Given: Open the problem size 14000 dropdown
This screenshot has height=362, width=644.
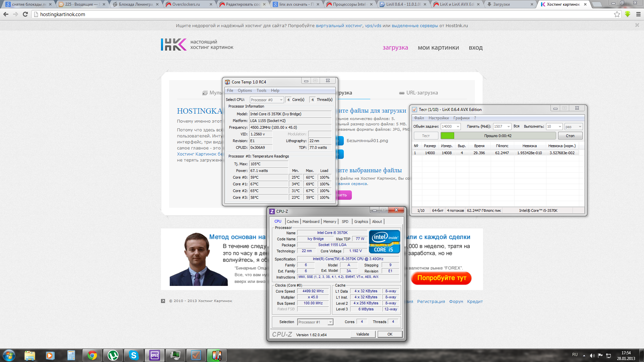Looking at the screenshot, I should (x=458, y=127).
